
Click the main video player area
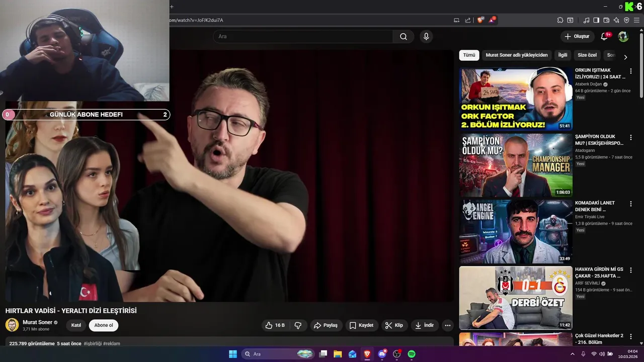[x=229, y=176]
